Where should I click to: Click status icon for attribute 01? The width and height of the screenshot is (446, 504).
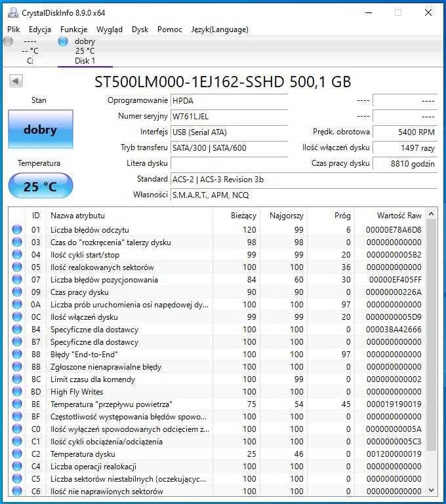[17, 229]
